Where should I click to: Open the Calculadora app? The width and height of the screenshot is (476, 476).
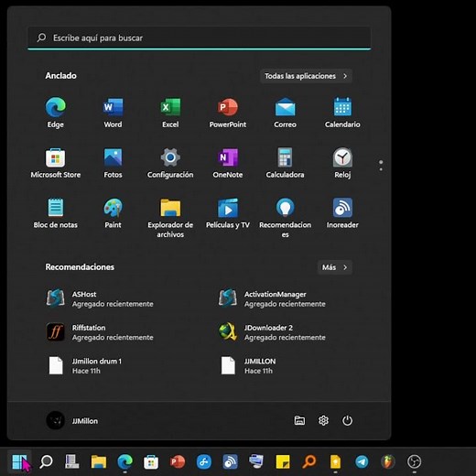pyautogui.click(x=285, y=163)
